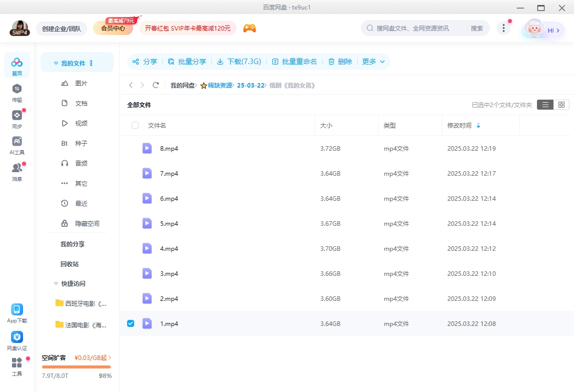This screenshot has height=392, width=574.
Task: Enable list view display mode
Action: pyautogui.click(x=545, y=105)
